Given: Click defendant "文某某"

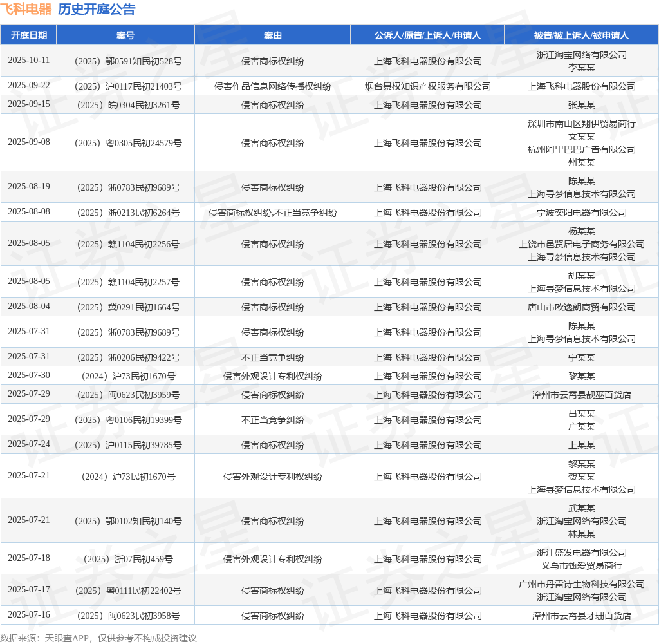Looking at the screenshot, I should click(582, 137).
